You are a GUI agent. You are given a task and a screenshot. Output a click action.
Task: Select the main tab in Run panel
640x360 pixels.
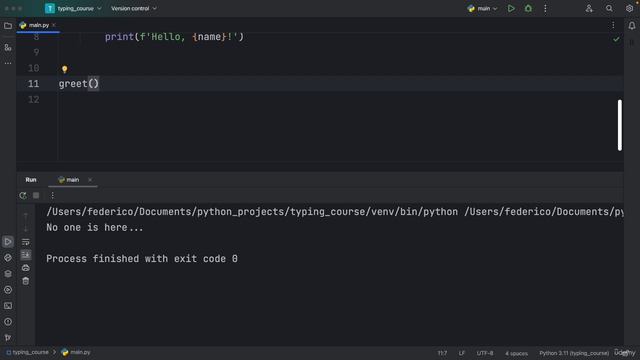point(69,180)
